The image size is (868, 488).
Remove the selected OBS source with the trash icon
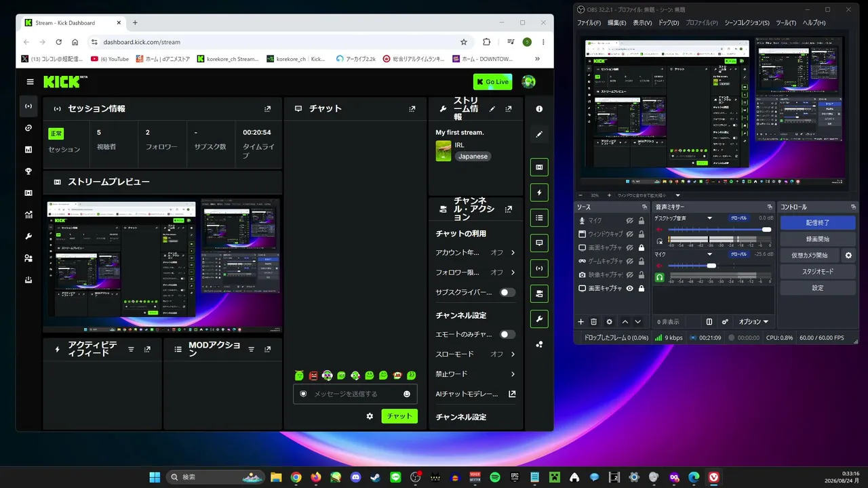594,322
